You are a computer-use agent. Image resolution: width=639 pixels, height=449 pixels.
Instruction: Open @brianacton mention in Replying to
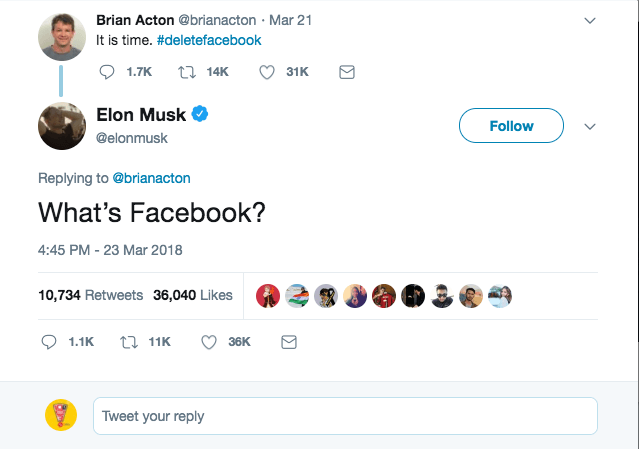tap(151, 178)
